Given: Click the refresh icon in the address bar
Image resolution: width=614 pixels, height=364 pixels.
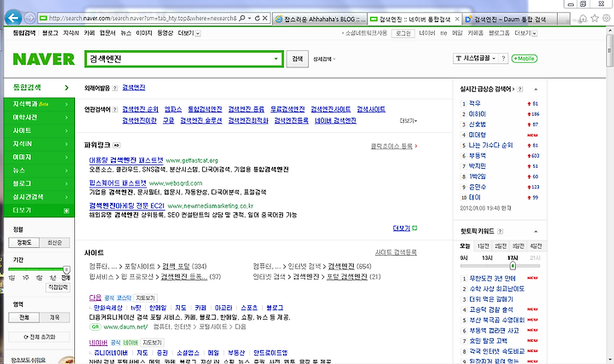Looking at the screenshot, I should [x=258, y=18].
